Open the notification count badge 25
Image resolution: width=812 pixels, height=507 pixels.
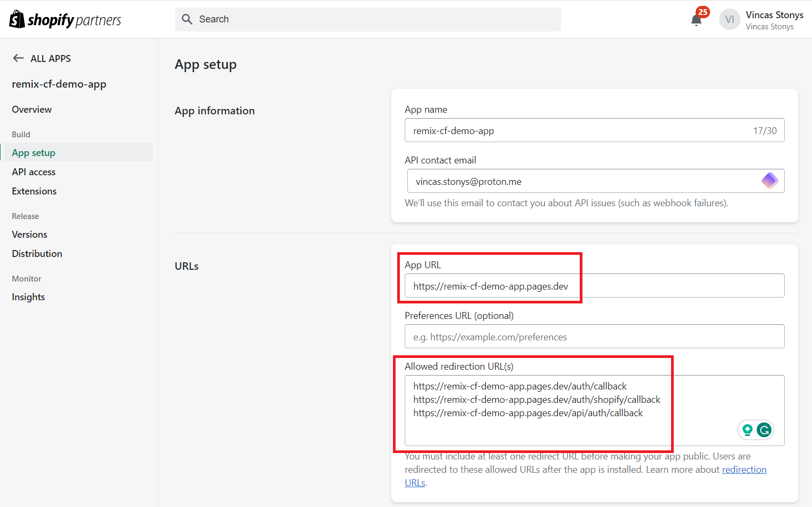(703, 12)
